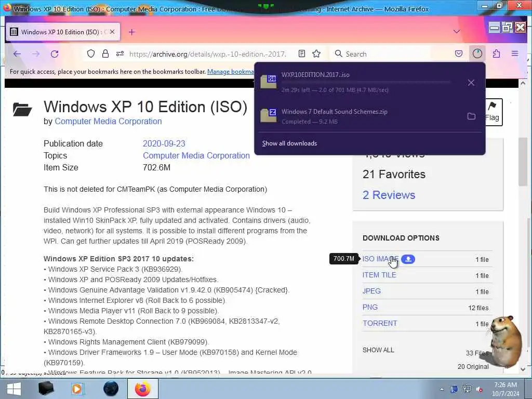Click the scrollbar up arrow
Viewport: 532px width, 399px height.
(x=523, y=83)
